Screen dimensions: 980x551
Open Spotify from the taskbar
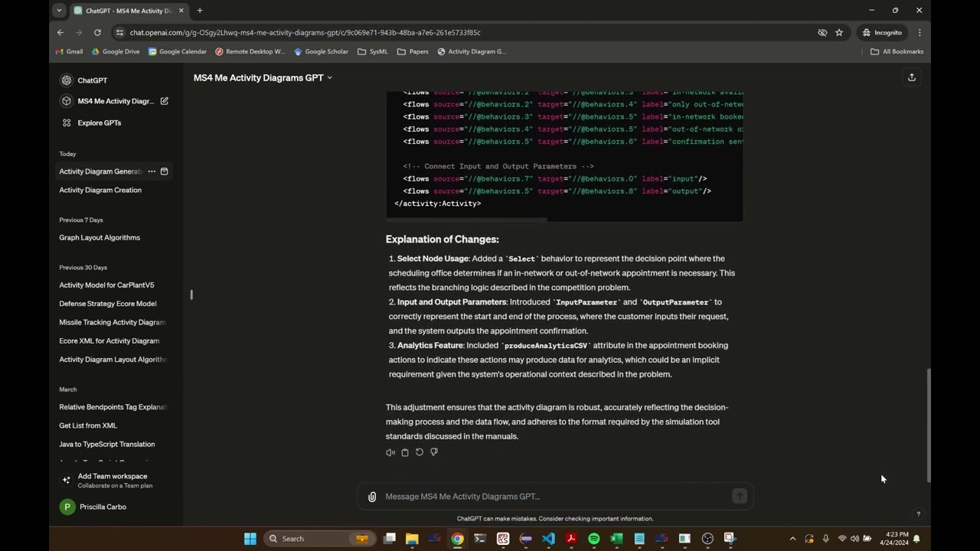[x=593, y=539]
